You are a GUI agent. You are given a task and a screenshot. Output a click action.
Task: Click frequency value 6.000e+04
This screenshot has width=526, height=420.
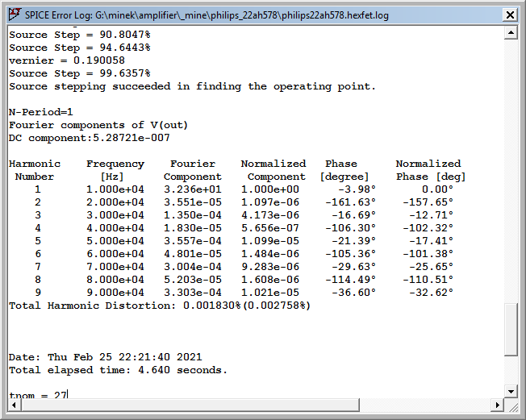[115, 254]
